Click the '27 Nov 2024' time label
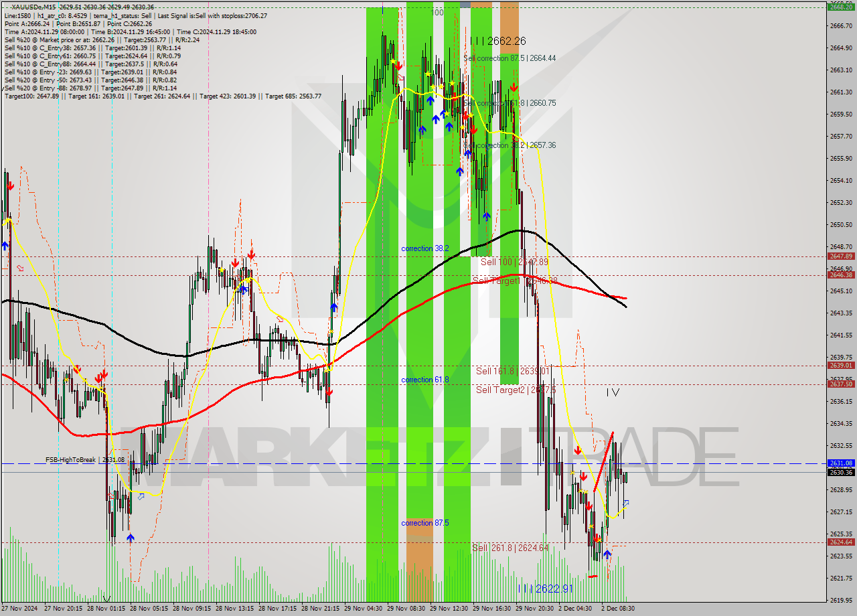The height and width of the screenshot is (616, 857). coord(19,609)
